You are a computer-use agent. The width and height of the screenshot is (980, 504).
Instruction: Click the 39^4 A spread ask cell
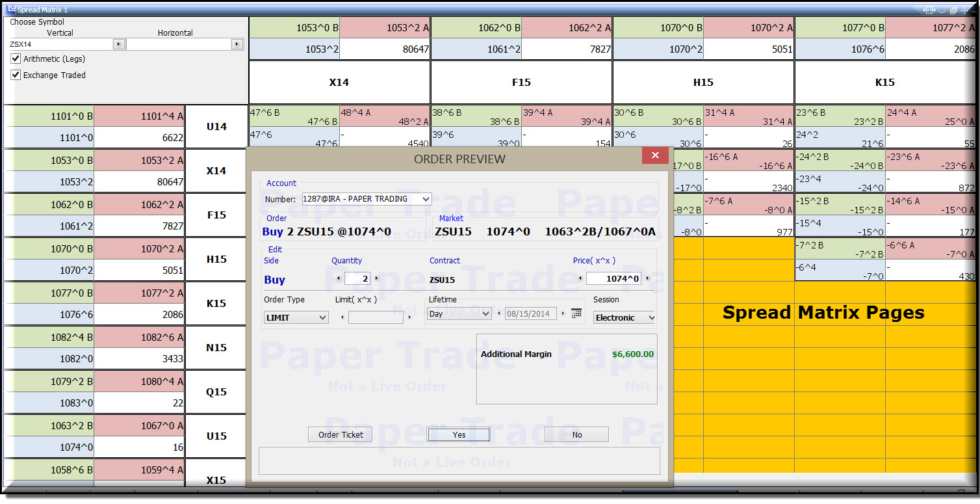(567, 116)
